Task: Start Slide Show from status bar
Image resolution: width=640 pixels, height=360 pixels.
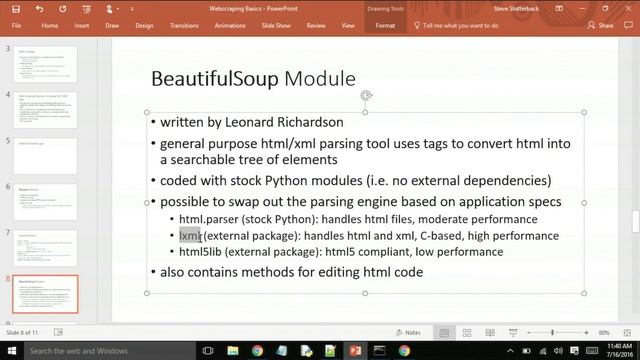Action: pyautogui.click(x=513, y=333)
